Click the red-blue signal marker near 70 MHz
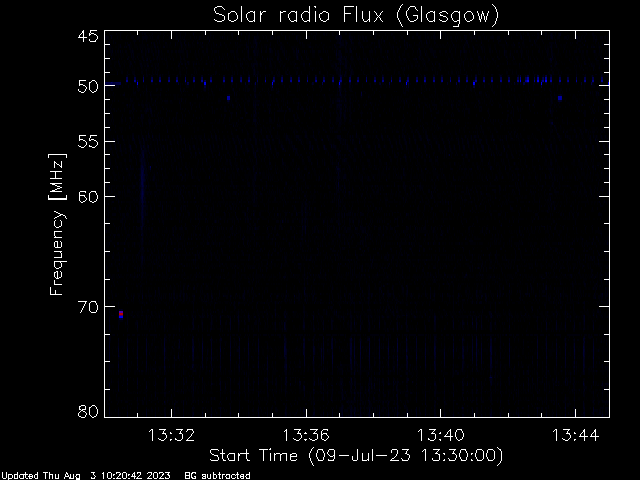 (121, 315)
